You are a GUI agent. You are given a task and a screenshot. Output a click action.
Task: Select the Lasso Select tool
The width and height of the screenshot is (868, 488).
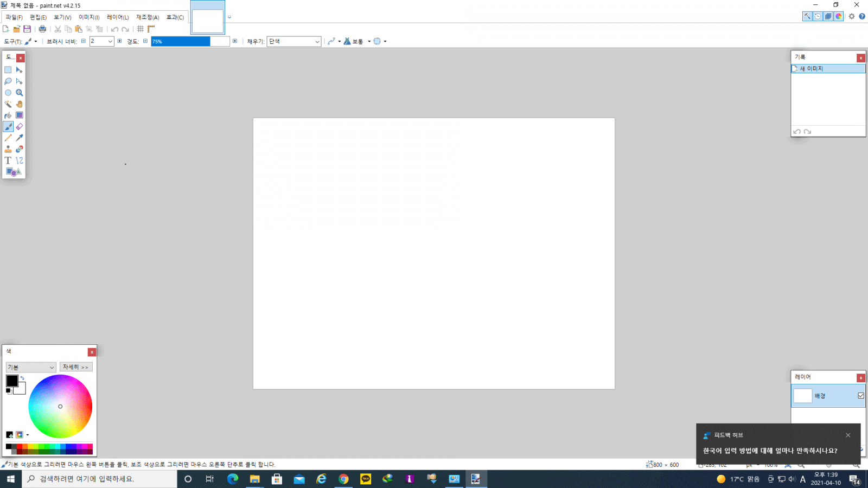tap(8, 81)
